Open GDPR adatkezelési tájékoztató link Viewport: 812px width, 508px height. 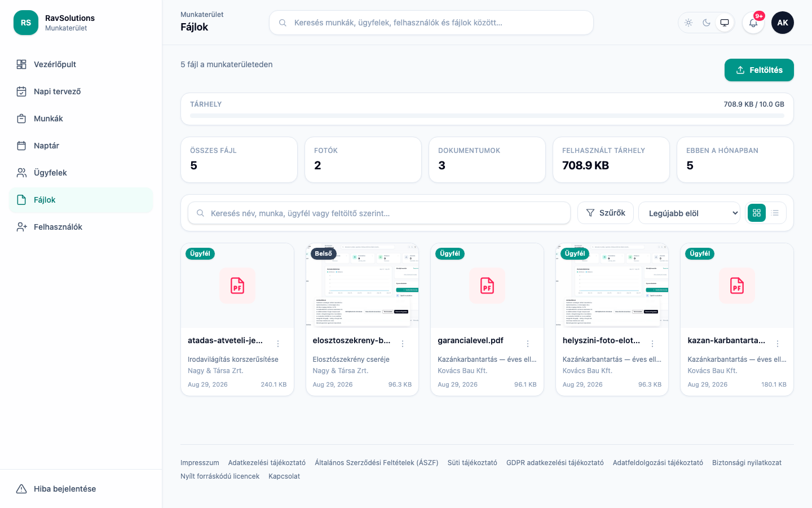coord(555,463)
